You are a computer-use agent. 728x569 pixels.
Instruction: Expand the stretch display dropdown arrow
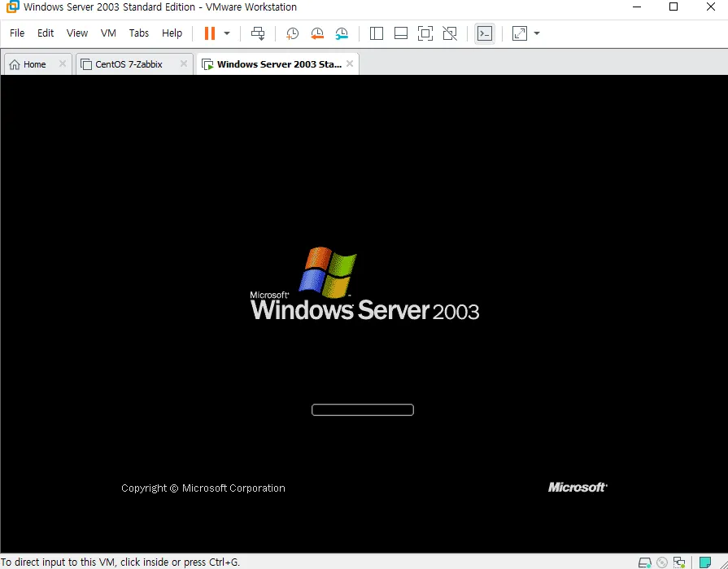[x=537, y=33]
